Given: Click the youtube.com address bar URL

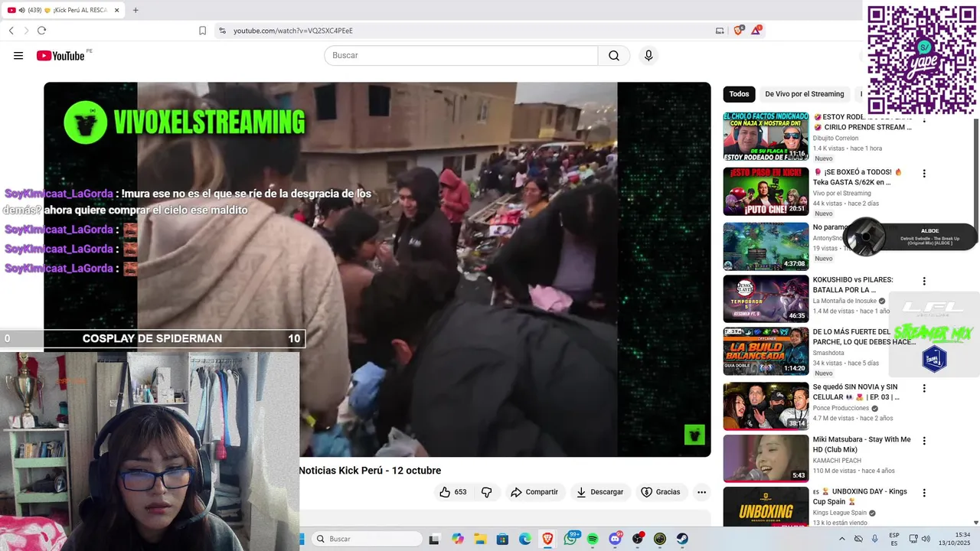Looking at the screenshot, I should (292, 31).
